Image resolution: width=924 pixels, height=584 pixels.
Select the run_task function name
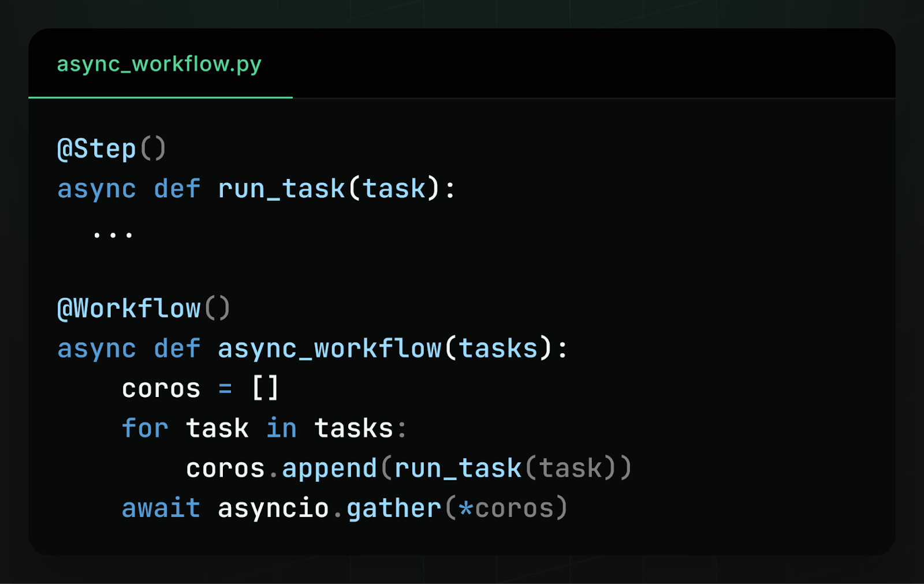(281, 188)
